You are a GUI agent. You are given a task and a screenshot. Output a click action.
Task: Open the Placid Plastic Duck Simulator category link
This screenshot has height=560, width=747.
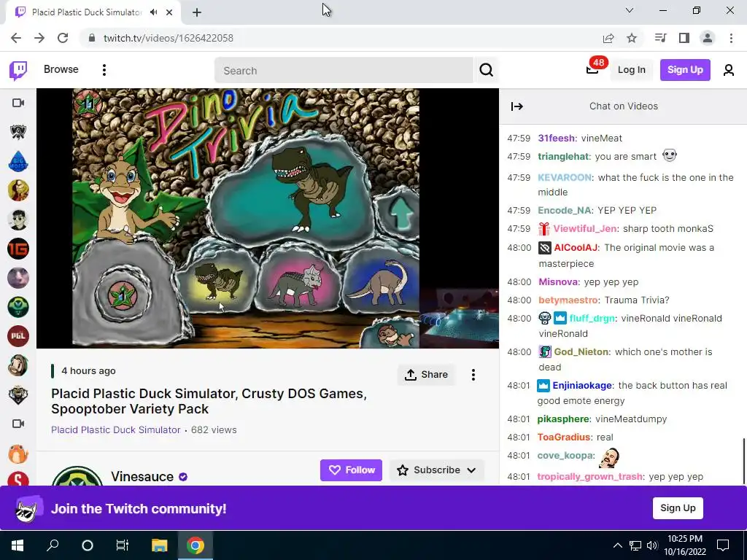point(116,430)
